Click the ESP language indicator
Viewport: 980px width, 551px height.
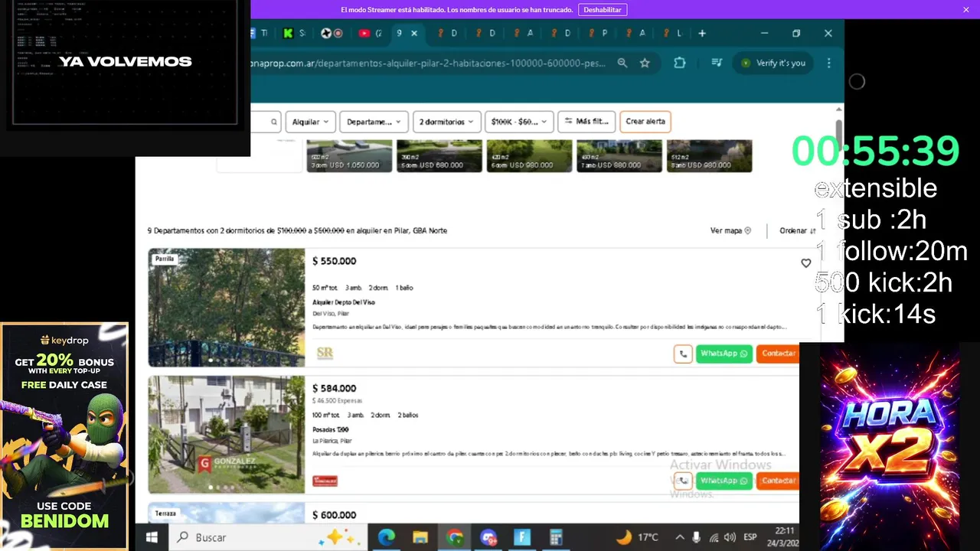click(x=750, y=537)
